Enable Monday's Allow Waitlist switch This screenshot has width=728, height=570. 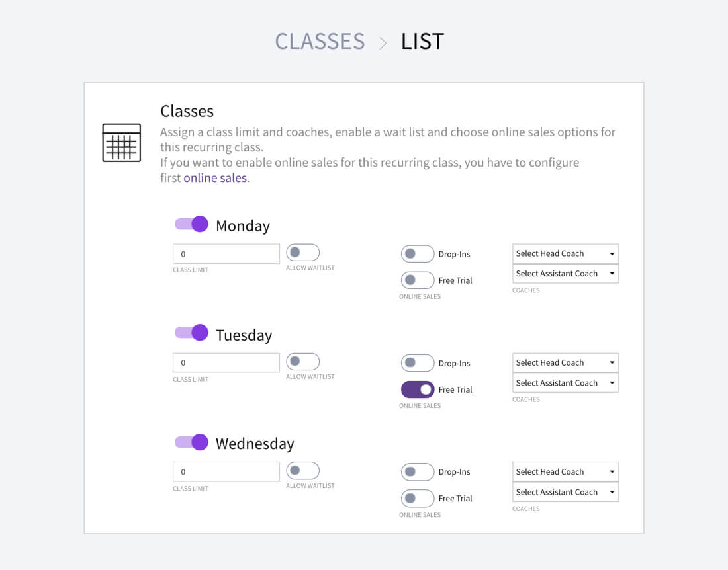tap(303, 253)
